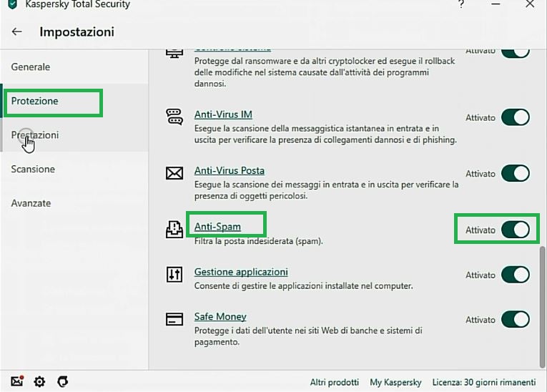Toggle the partially visible top component switch
The image size is (547, 392).
click(516, 54)
